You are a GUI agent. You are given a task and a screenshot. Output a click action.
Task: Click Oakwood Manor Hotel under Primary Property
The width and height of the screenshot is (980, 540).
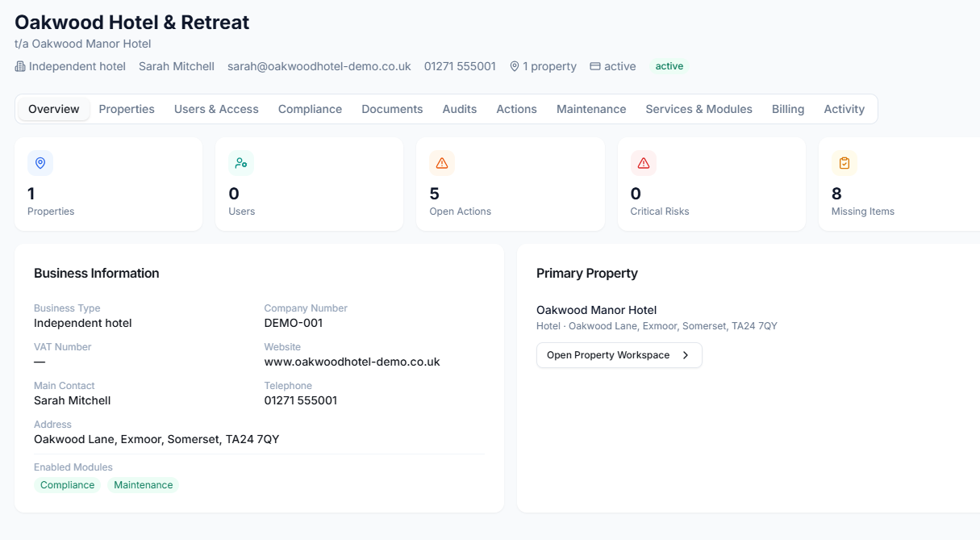[597, 310]
